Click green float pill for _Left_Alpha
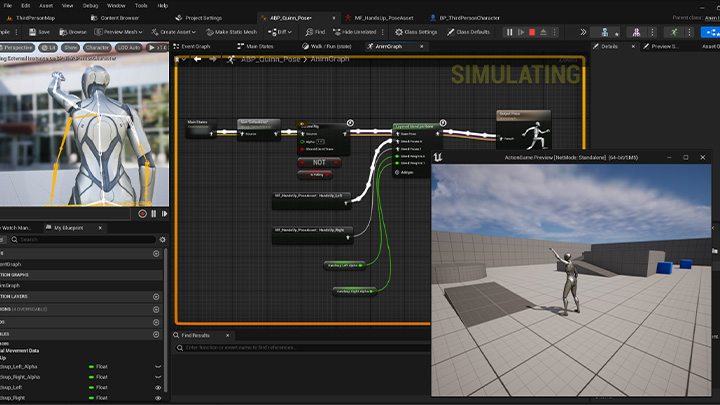This screenshot has width=720, height=405. pos(91,367)
